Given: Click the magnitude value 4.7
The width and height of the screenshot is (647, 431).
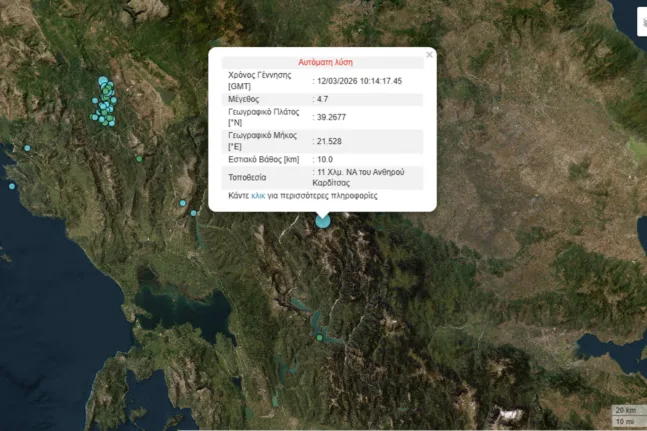Looking at the screenshot, I should click(x=323, y=100).
